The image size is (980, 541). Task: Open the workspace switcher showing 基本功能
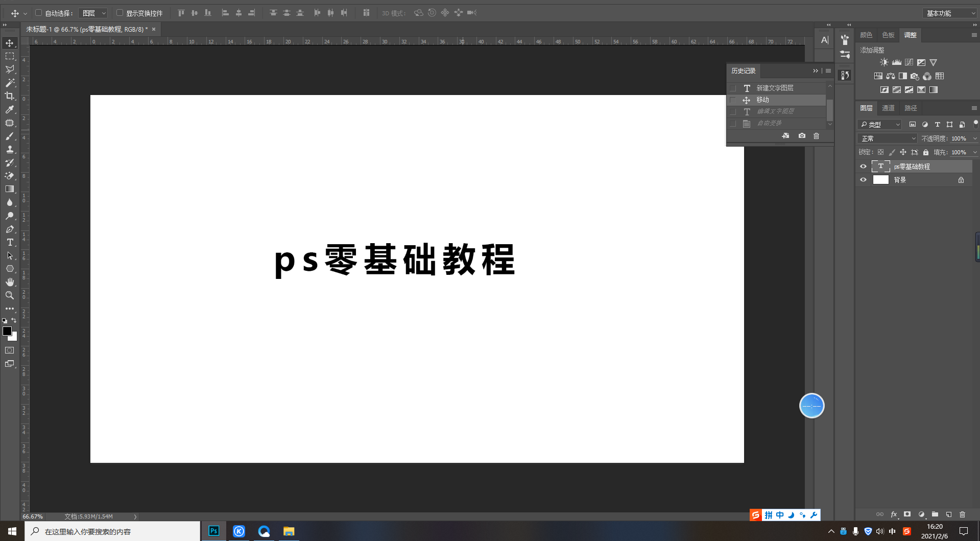click(x=949, y=13)
